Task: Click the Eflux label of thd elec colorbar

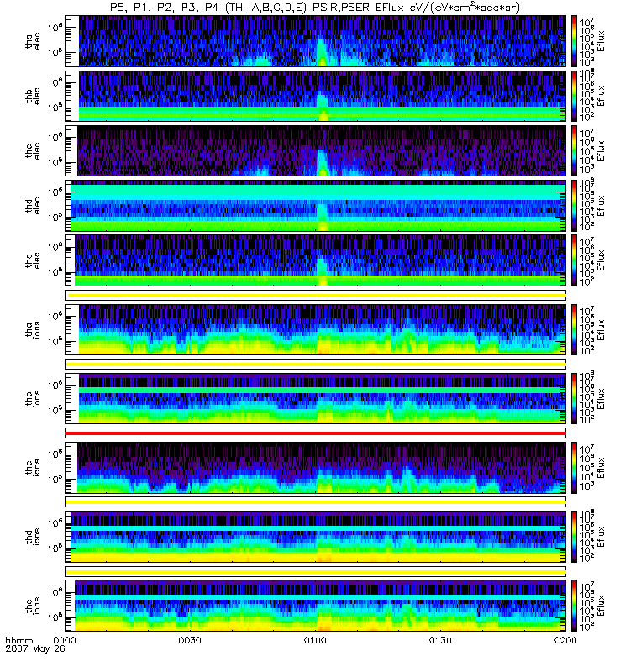Action: point(601,206)
